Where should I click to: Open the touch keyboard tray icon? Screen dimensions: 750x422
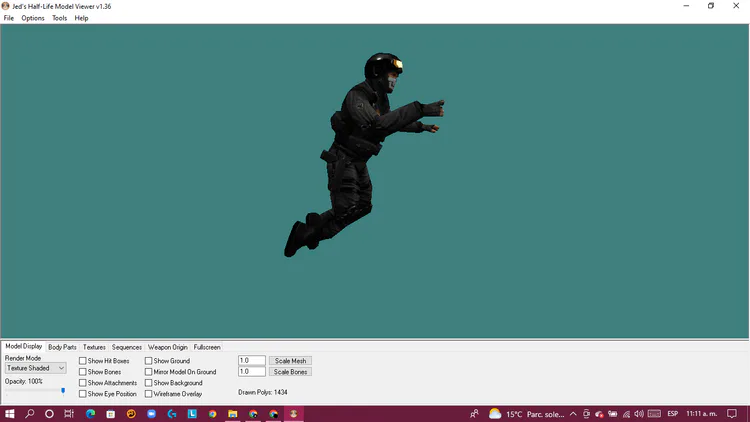tap(654, 414)
